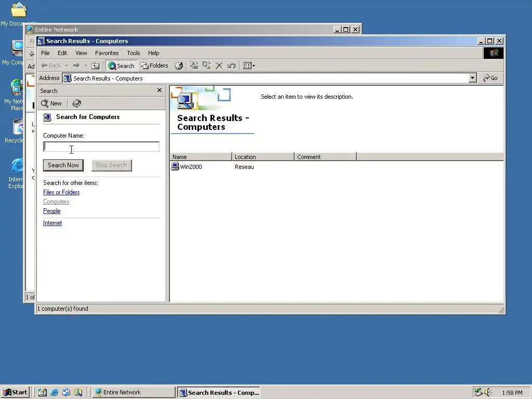Switch to Entire Network taskbar button

(134, 393)
